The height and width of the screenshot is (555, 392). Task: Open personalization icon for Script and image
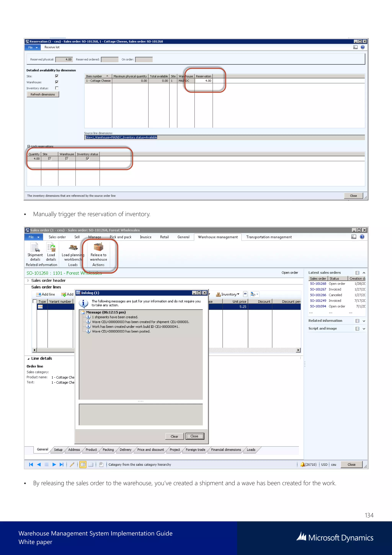pyautogui.click(x=357, y=328)
